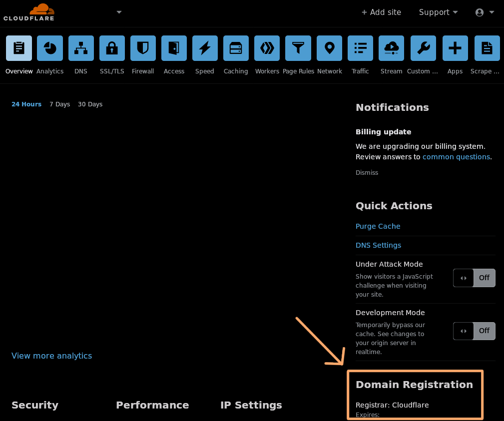Click the Performance section heading
Image resolution: width=504 pixels, height=421 pixels.
152,405
